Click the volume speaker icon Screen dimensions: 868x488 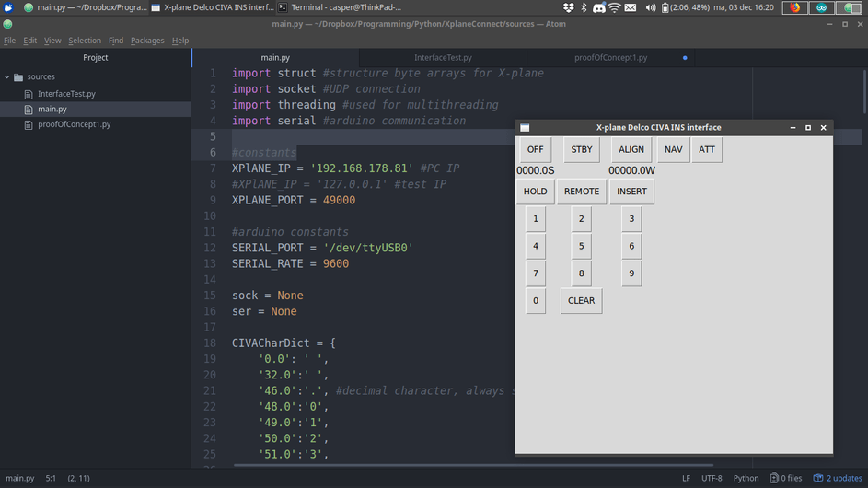pyautogui.click(x=651, y=7)
